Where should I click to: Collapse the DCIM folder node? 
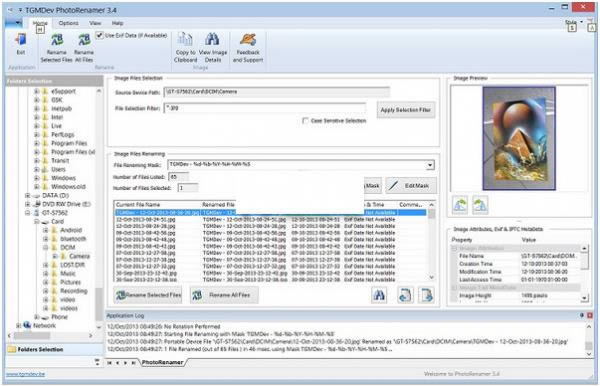point(45,248)
